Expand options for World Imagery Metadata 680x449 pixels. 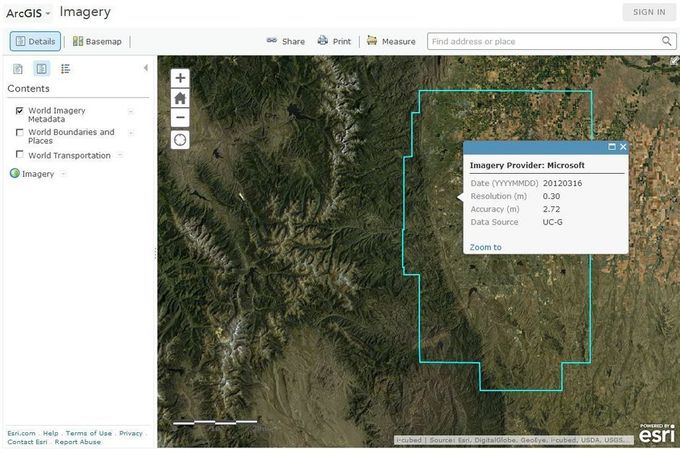tap(131, 111)
